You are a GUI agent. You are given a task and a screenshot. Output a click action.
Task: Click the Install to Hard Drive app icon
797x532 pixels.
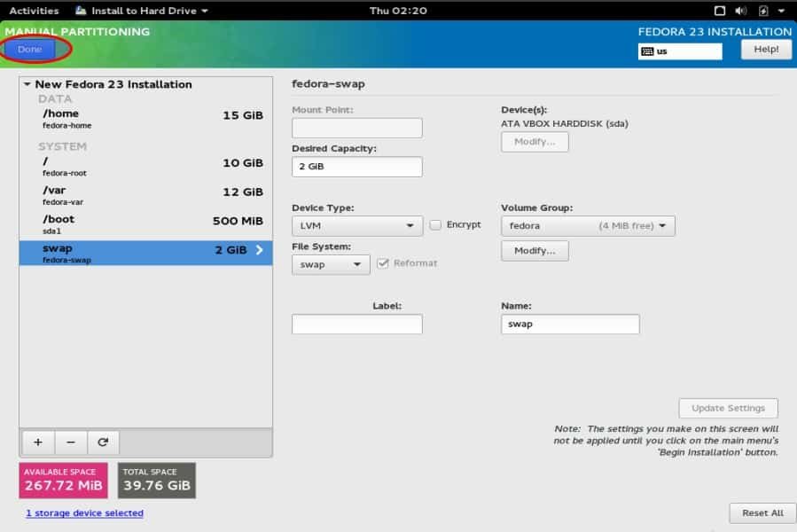pyautogui.click(x=81, y=10)
